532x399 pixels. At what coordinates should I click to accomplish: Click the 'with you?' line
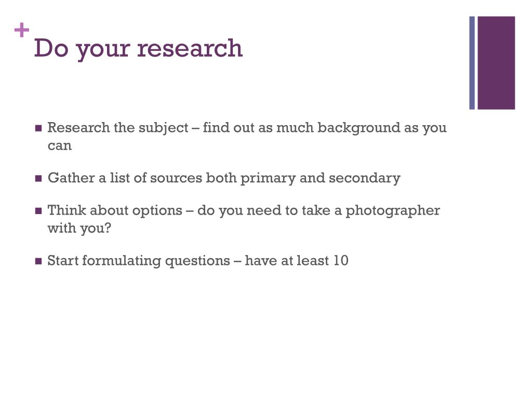(x=79, y=229)
